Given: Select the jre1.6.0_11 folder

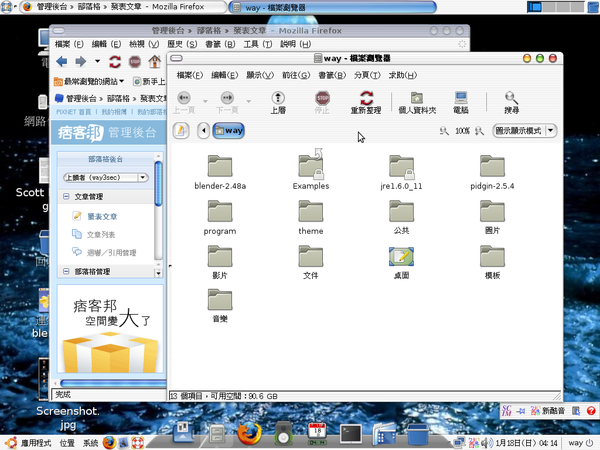Looking at the screenshot, I should [x=401, y=173].
